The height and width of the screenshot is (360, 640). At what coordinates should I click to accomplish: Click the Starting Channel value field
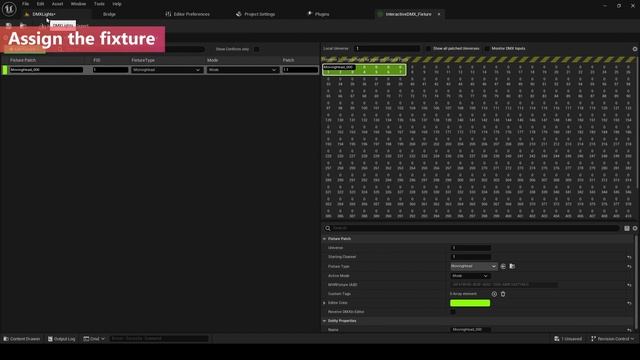click(471, 257)
